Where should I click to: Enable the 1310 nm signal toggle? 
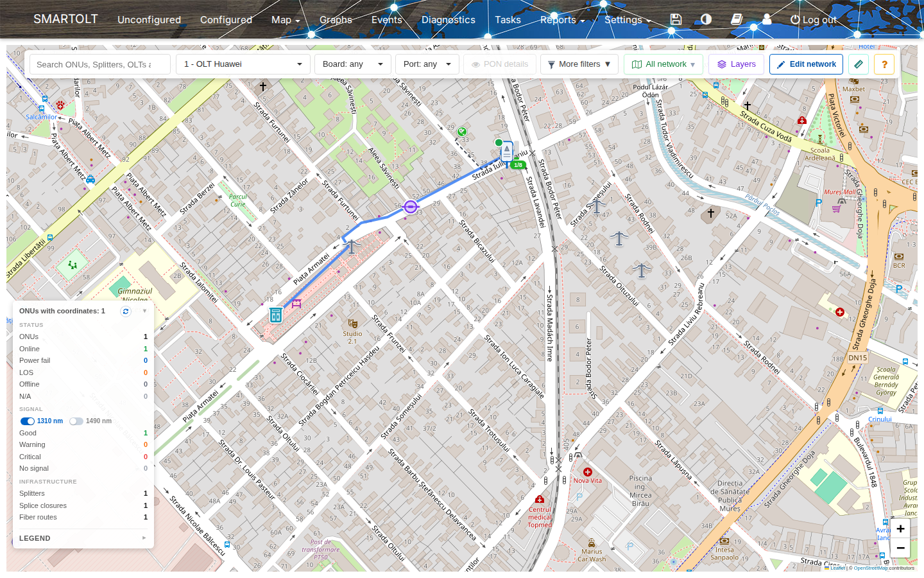28,421
